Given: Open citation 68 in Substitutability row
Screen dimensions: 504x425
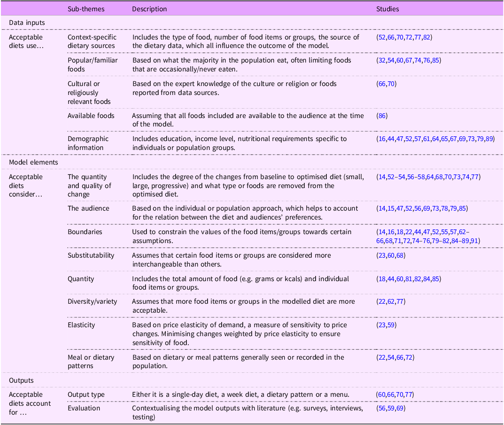Looking at the screenshot, I should click(400, 255).
